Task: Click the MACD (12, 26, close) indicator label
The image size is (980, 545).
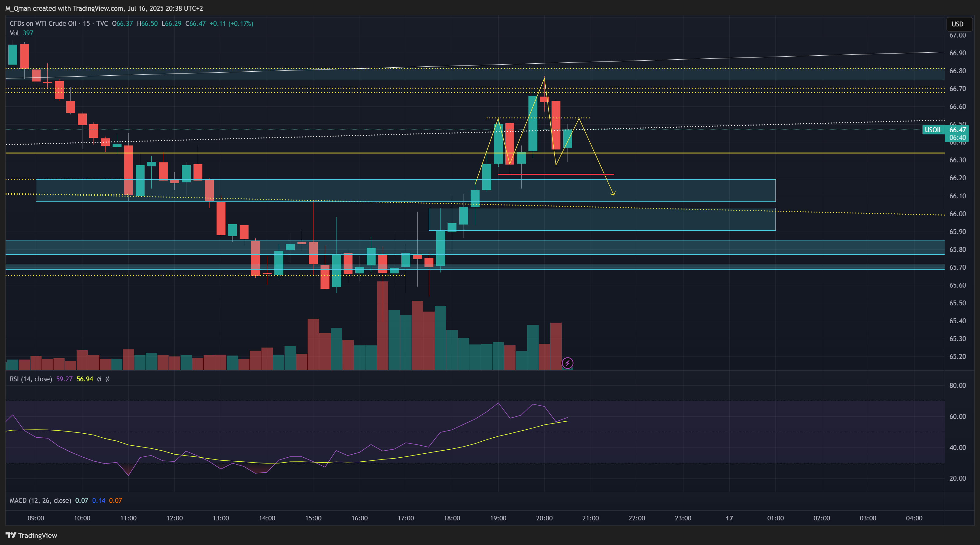Action: point(40,500)
